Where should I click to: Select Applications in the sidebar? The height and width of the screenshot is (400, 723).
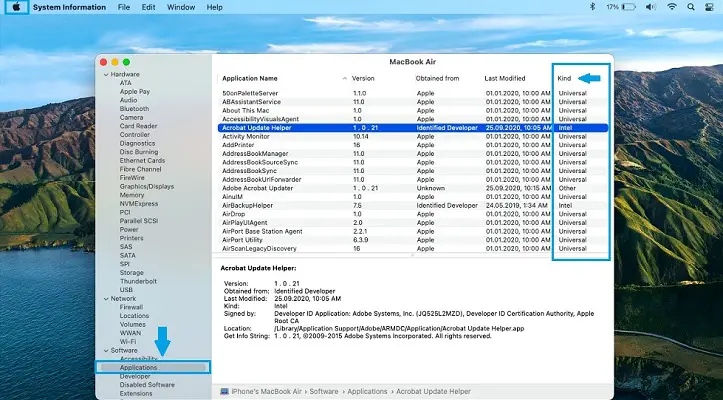(x=138, y=368)
